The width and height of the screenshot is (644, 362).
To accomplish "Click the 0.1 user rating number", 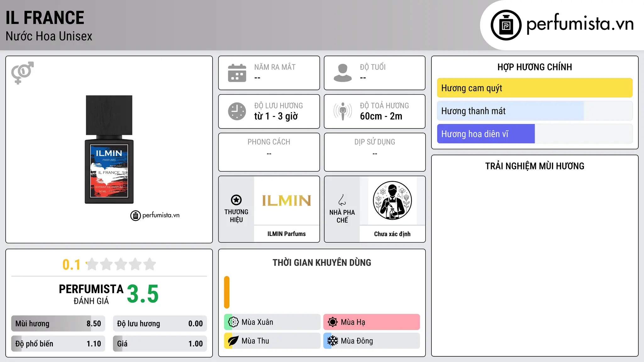I will tap(71, 265).
